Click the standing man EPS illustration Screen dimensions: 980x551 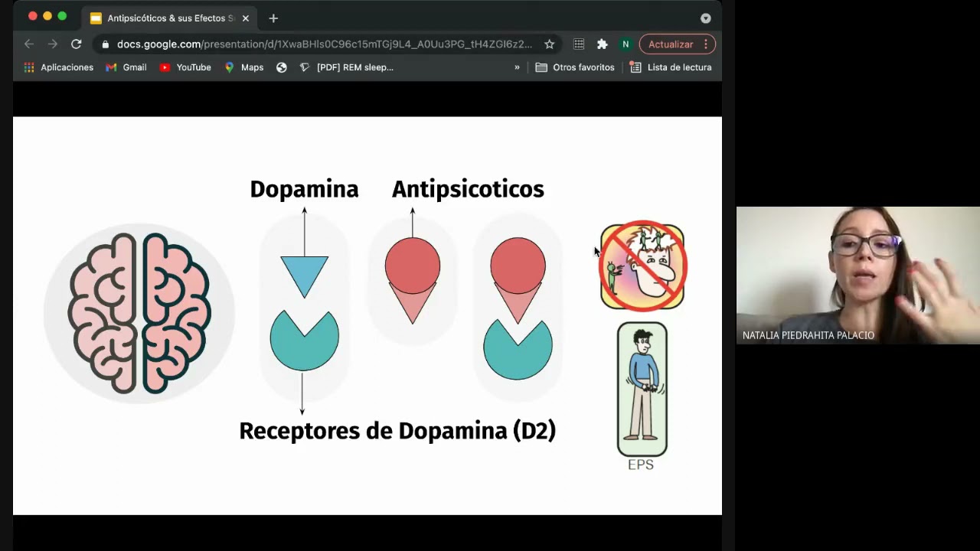click(642, 390)
